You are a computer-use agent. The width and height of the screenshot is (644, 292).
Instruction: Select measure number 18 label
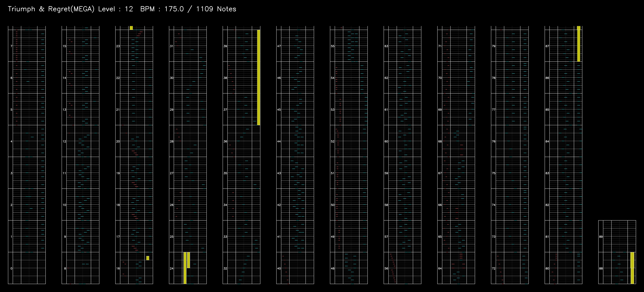tap(118, 205)
